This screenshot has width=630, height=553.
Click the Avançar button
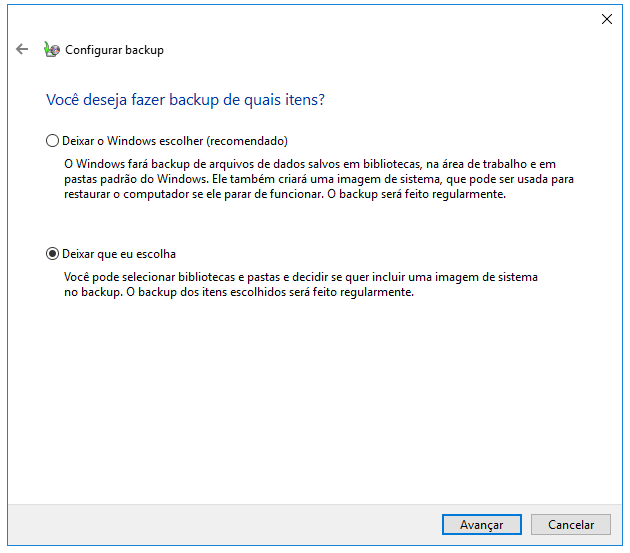click(482, 524)
